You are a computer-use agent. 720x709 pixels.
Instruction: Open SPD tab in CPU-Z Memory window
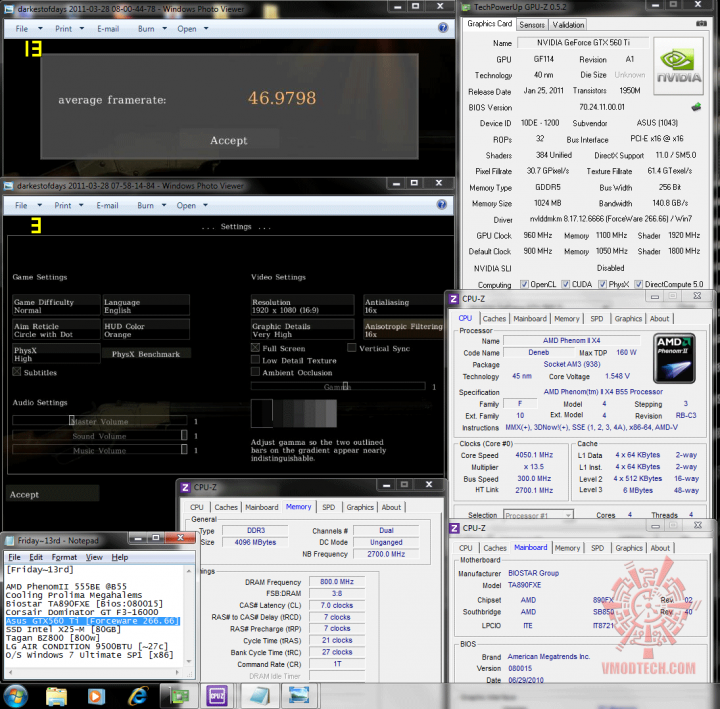pos(329,507)
